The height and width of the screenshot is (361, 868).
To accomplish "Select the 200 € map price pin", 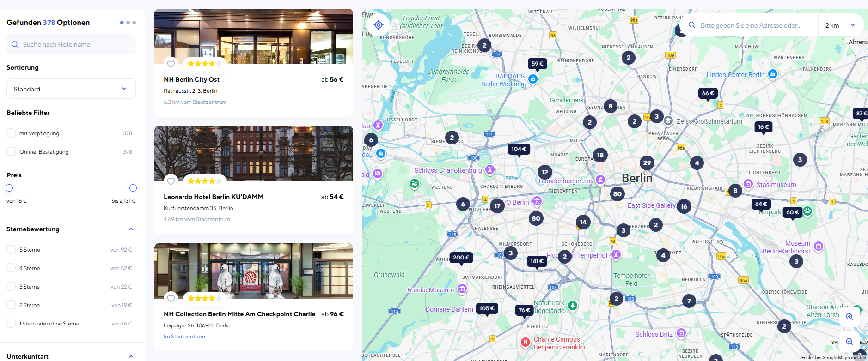I will coord(461,258).
